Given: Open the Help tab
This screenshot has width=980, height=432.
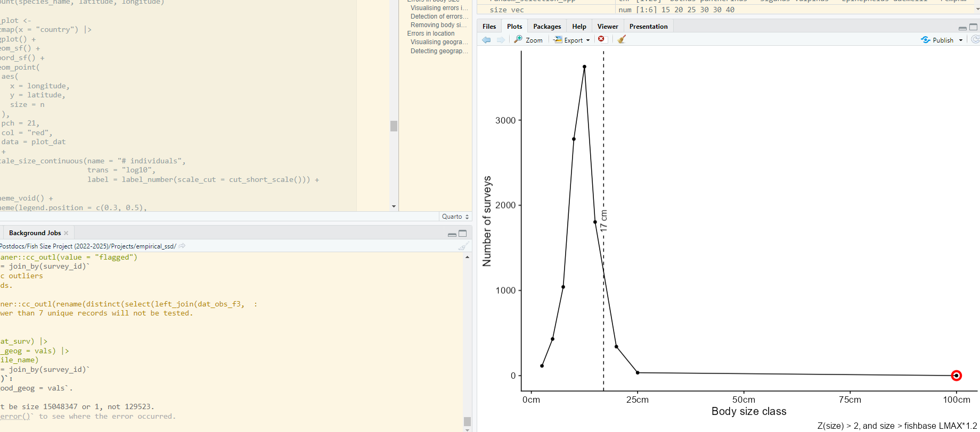Looking at the screenshot, I should tap(579, 26).
